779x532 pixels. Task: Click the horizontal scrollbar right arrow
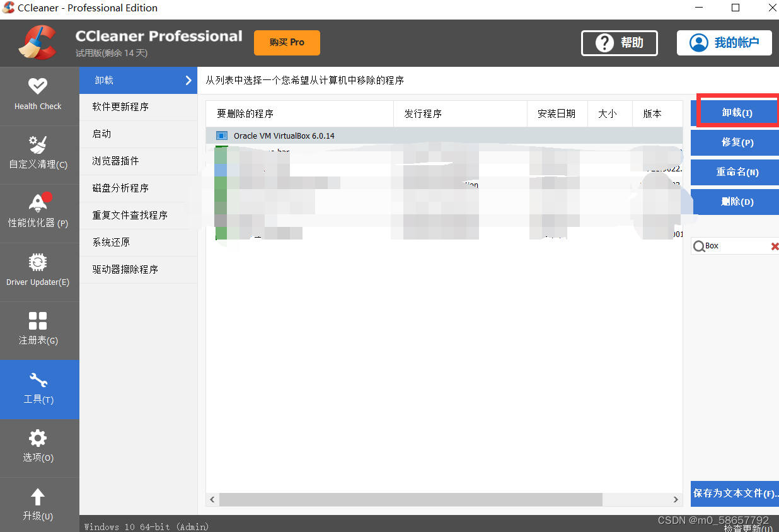676,499
